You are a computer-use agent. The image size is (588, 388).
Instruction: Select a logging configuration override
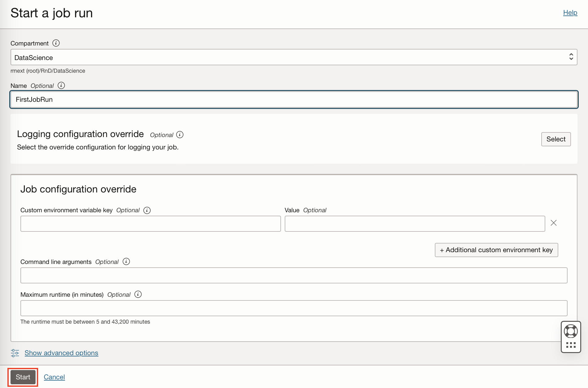click(x=556, y=139)
